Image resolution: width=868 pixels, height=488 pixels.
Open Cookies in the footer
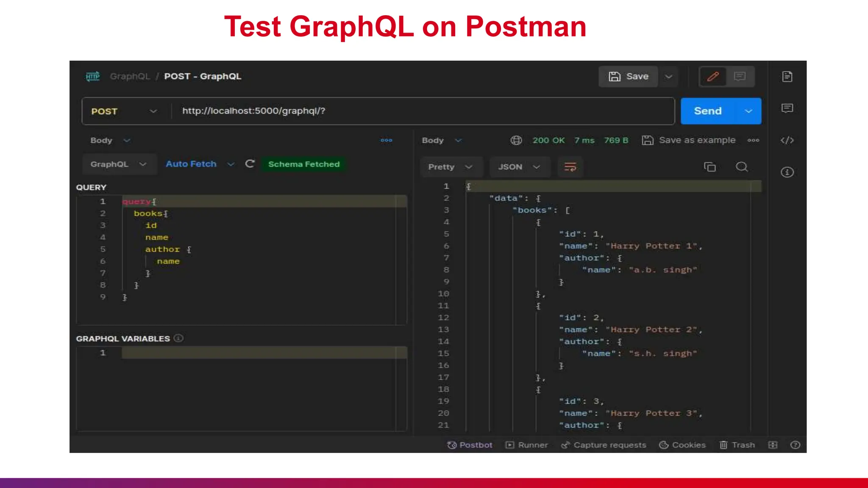[682, 445]
